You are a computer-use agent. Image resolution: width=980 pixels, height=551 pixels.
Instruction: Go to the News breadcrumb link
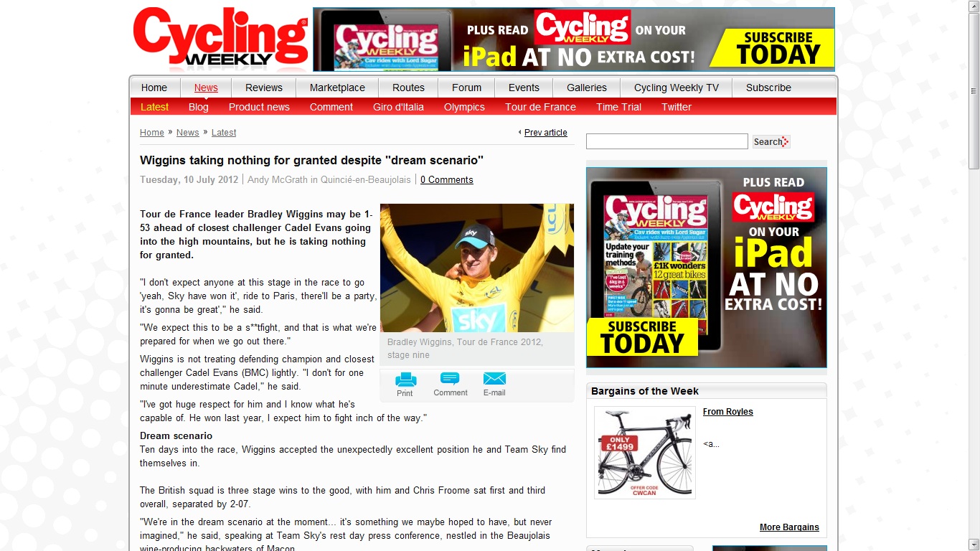pyautogui.click(x=188, y=133)
